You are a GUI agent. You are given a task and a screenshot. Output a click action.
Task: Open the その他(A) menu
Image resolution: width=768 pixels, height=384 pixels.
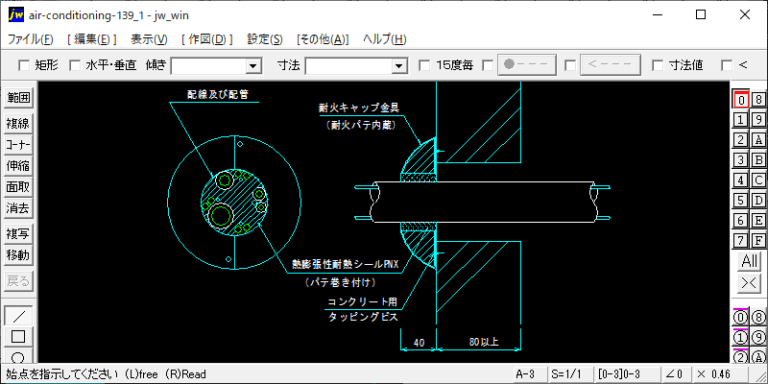point(323,40)
